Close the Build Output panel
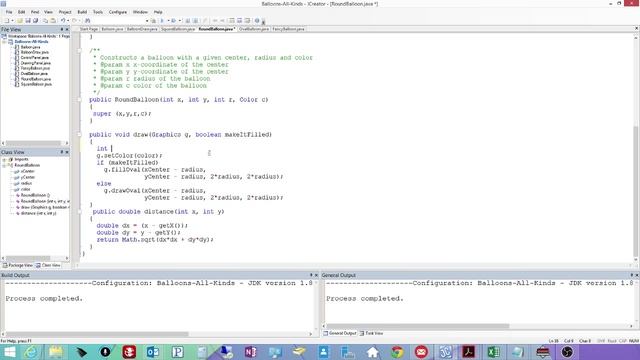The height and width of the screenshot is (360, 640). (x=316, y=275)
